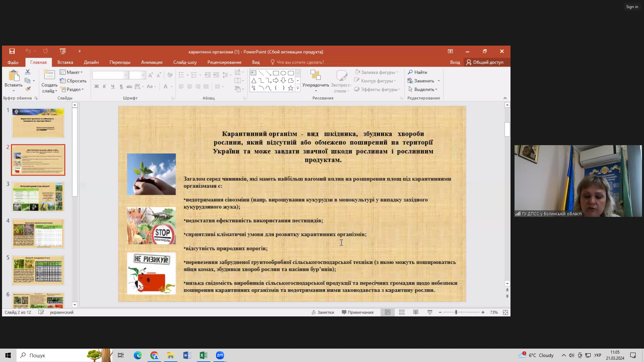Click the Заменить replace button
Screen dimensions: 644x362
421,81
